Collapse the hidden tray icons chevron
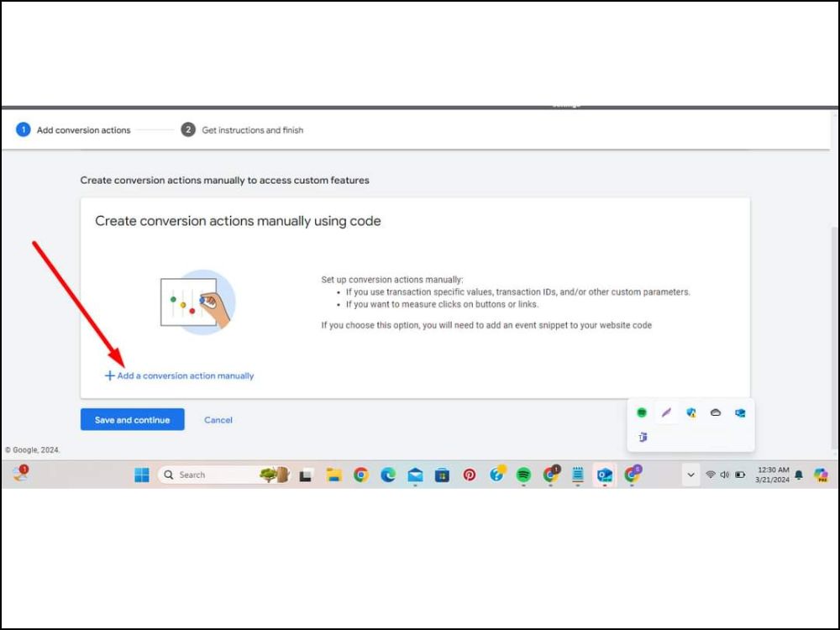840x630 pixels. (x=691, y=475)
